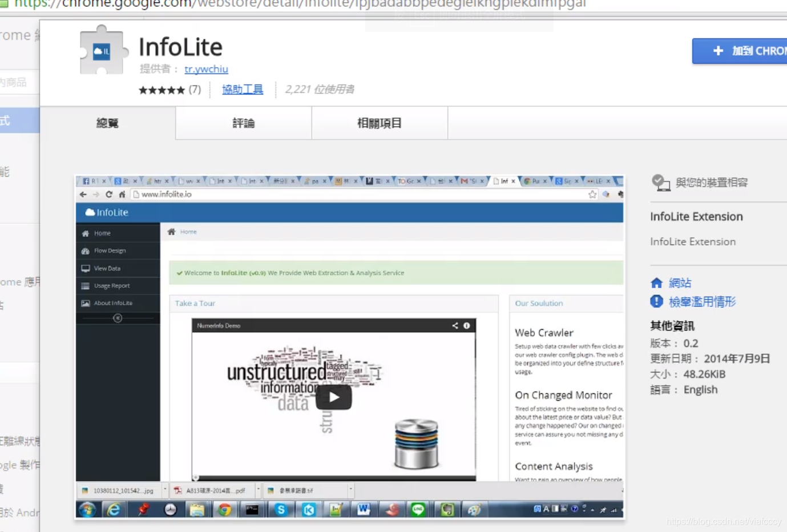Click the InfoLite puzzle-piece extension icon

103,51
